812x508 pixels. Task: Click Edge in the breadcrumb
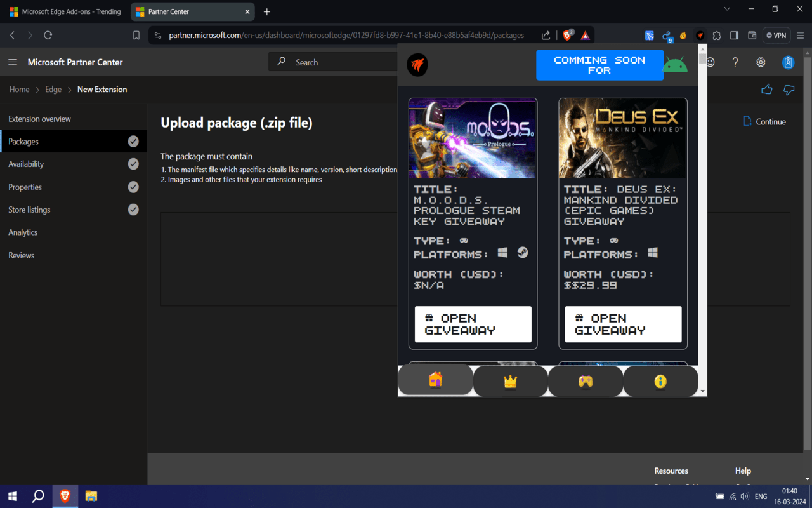(x=53, y=90)
